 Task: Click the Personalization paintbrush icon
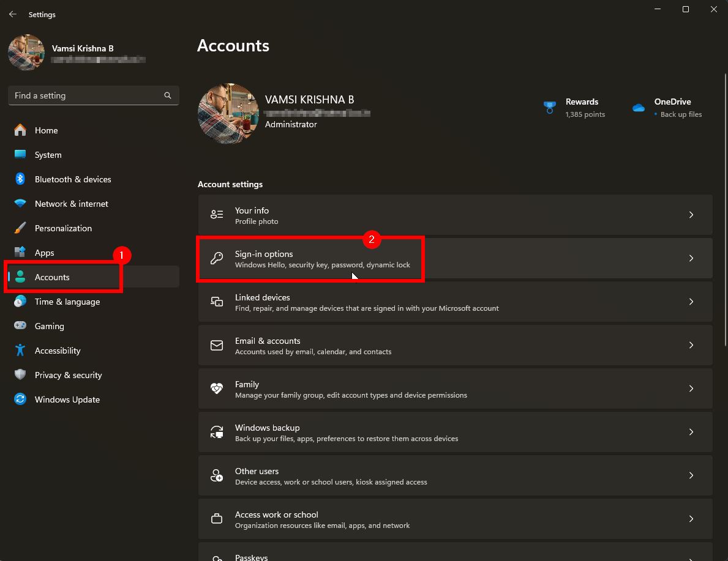pyautogui.click(x=20, y=228)
